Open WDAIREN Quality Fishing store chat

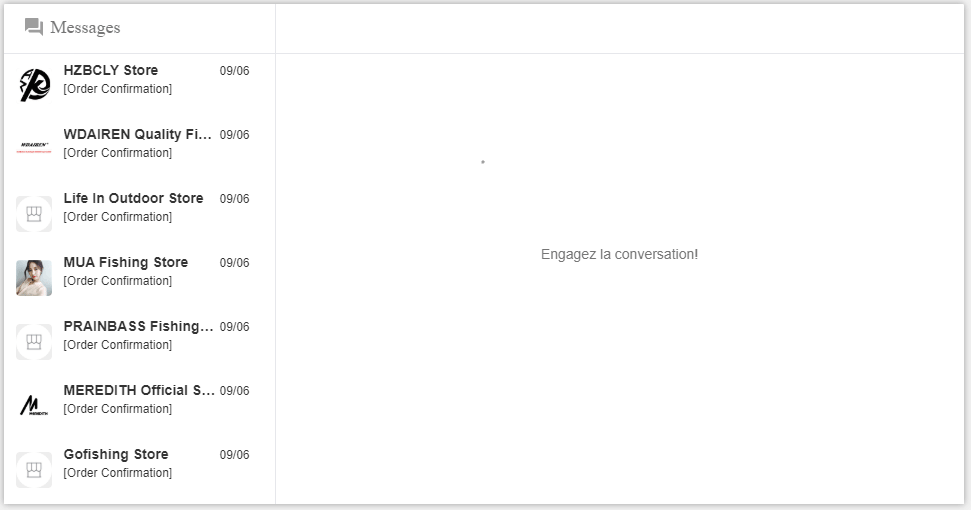[138, 134]
